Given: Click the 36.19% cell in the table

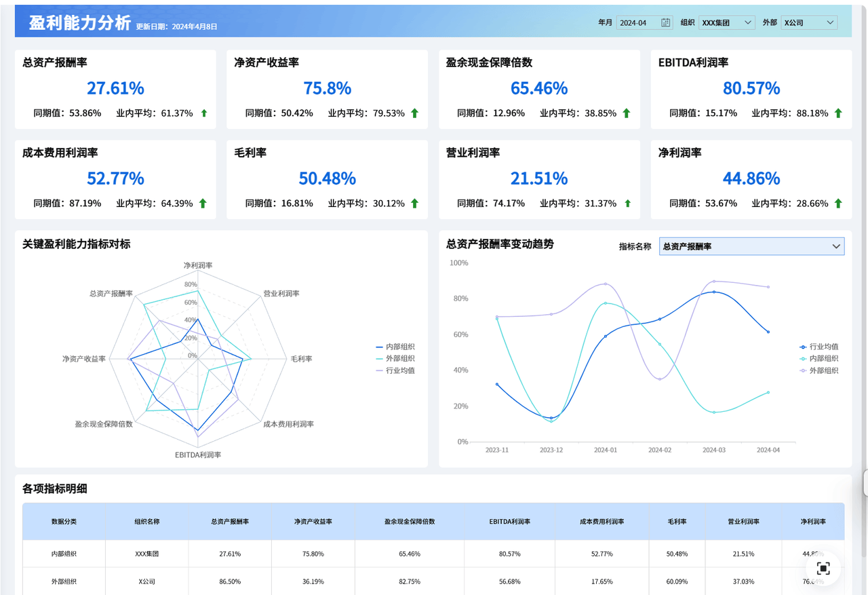Looking at the screenshot, I should click(x=313, y=581).
